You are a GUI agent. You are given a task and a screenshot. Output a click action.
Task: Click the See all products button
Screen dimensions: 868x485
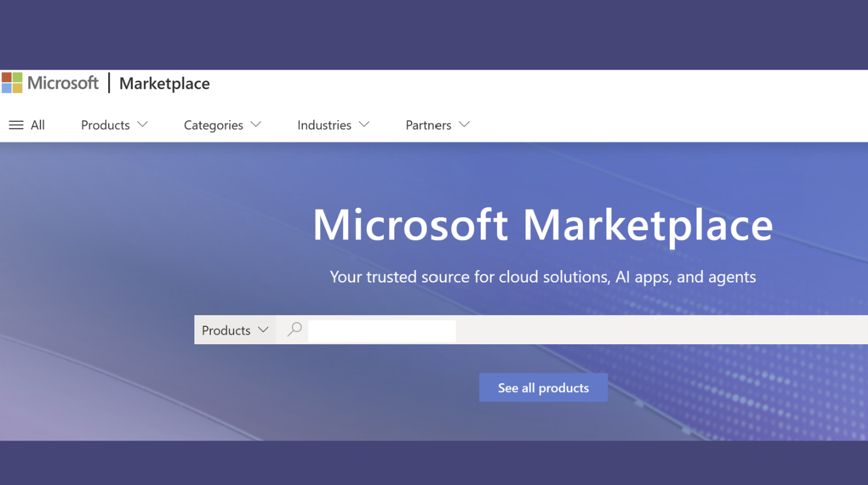[x=543, y=387]
